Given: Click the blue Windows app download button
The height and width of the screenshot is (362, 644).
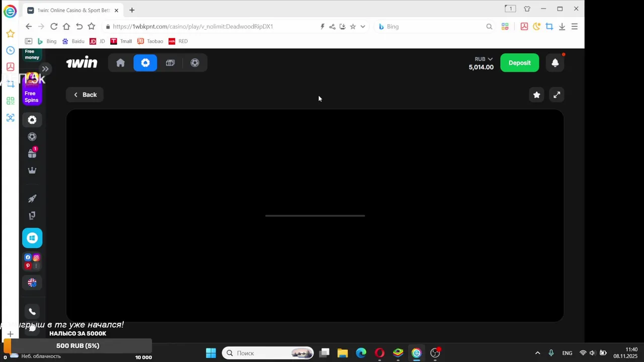Looking at the screenshot, I should click(x=32, y=238).
